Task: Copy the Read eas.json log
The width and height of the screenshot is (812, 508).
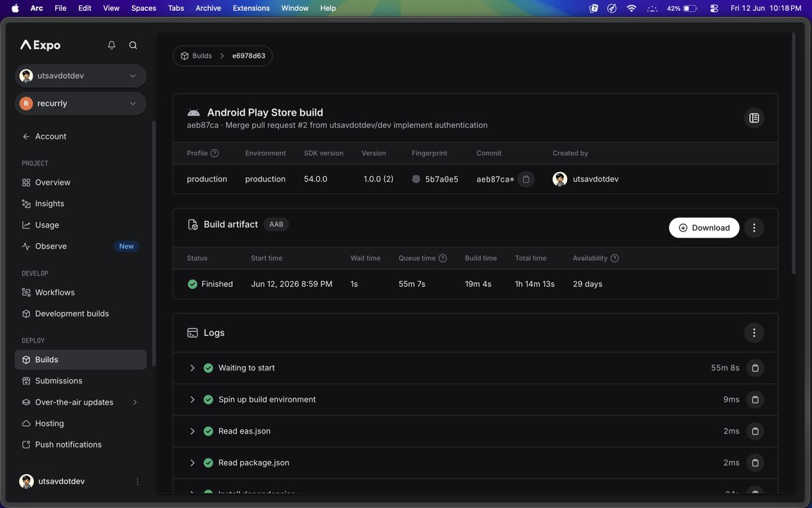Action: click(x=755, y=431)
